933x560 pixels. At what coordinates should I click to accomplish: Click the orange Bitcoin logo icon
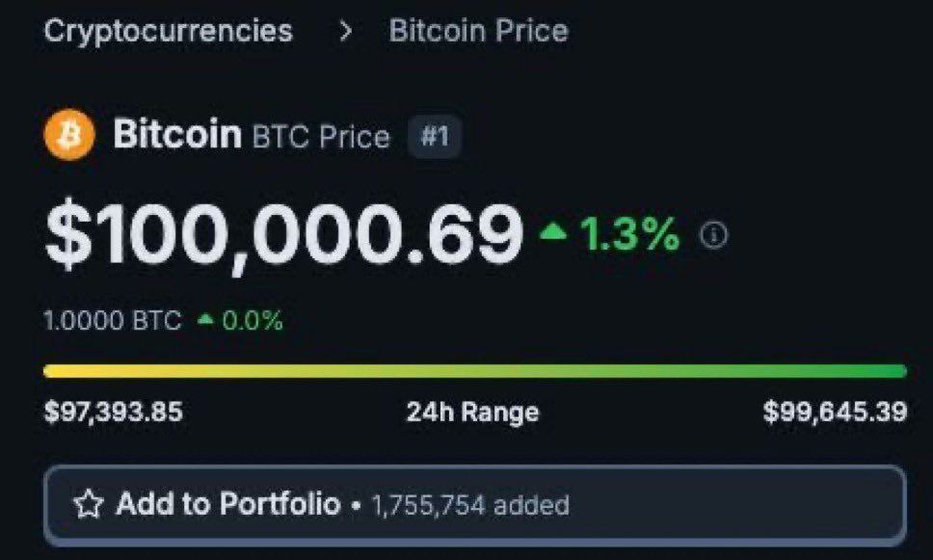point(69,135)
